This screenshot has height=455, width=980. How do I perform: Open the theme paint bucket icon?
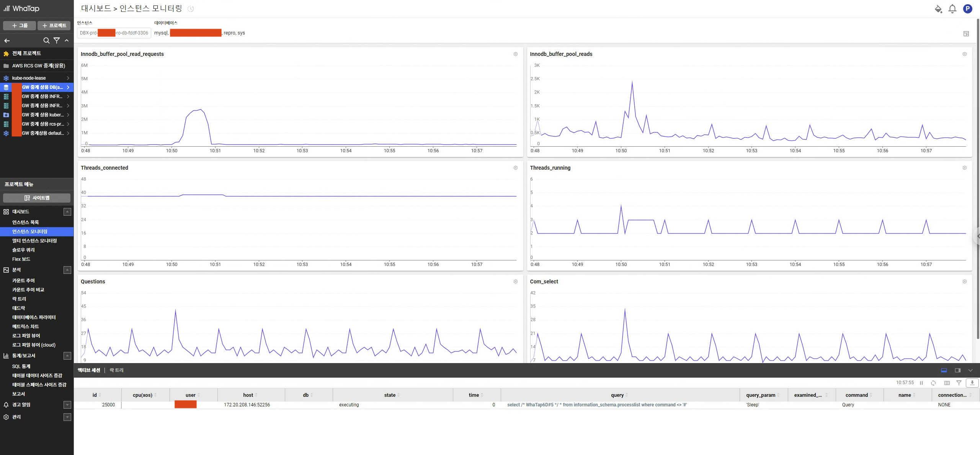(x=938, y=9)
